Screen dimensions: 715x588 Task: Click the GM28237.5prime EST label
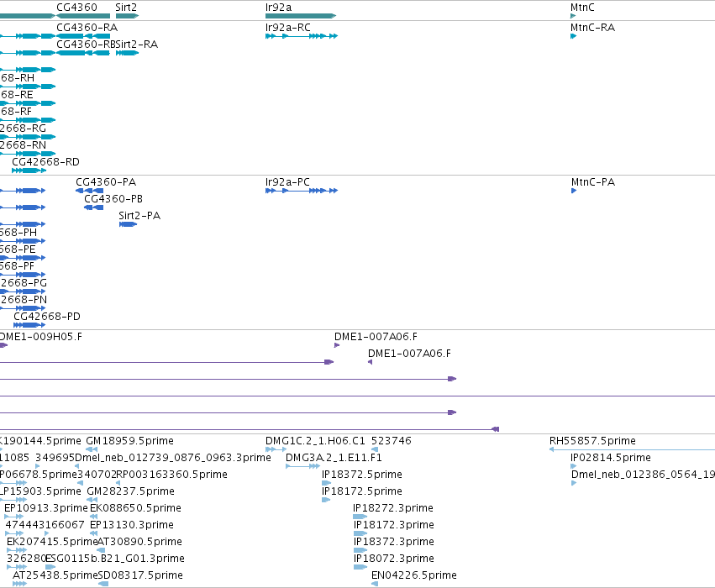[130, 492]
